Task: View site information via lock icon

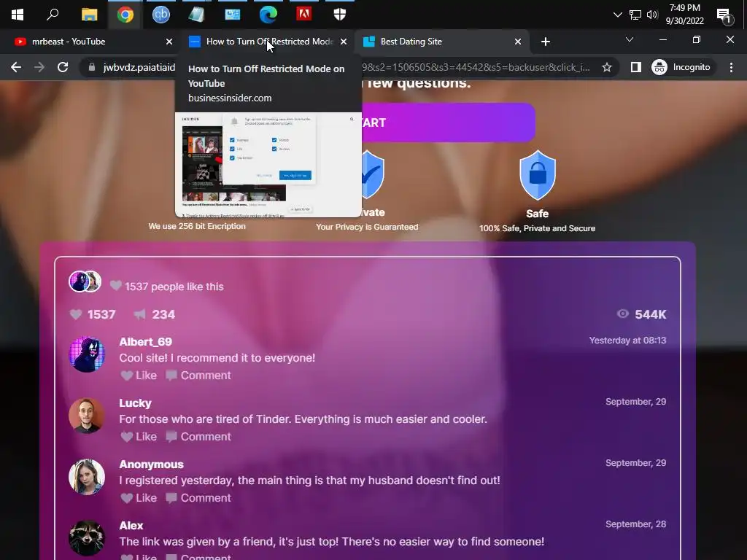Action: [x=91, y=67]
